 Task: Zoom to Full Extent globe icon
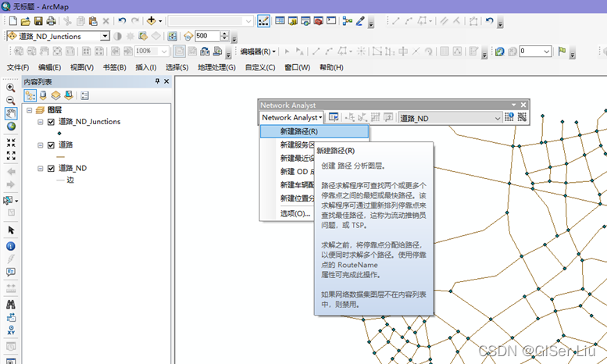11,127
